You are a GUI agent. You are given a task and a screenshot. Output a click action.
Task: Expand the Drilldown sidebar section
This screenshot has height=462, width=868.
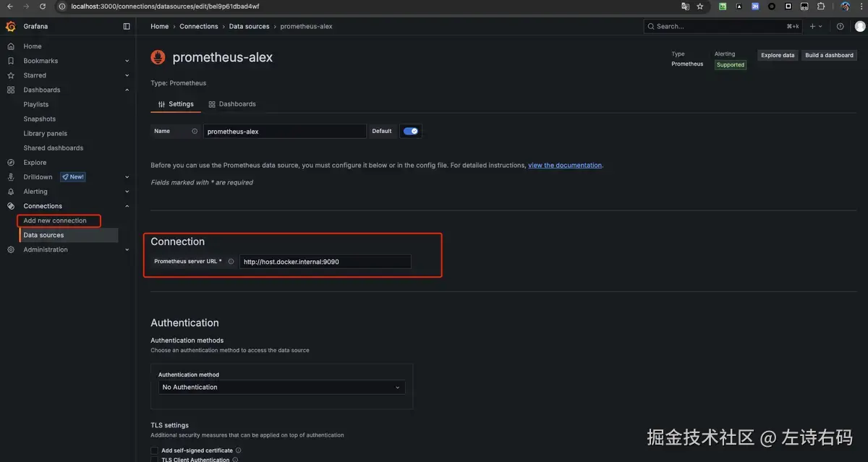[x=127, y=177]
